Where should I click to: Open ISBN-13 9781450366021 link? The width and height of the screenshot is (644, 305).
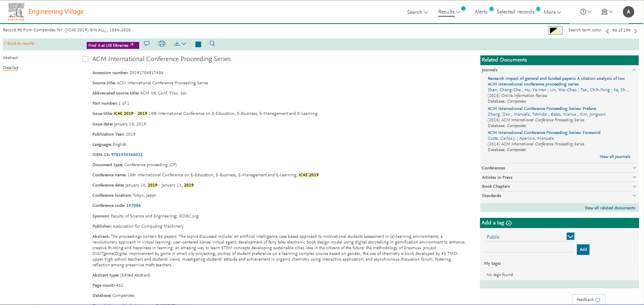click(x=127, y=155)
